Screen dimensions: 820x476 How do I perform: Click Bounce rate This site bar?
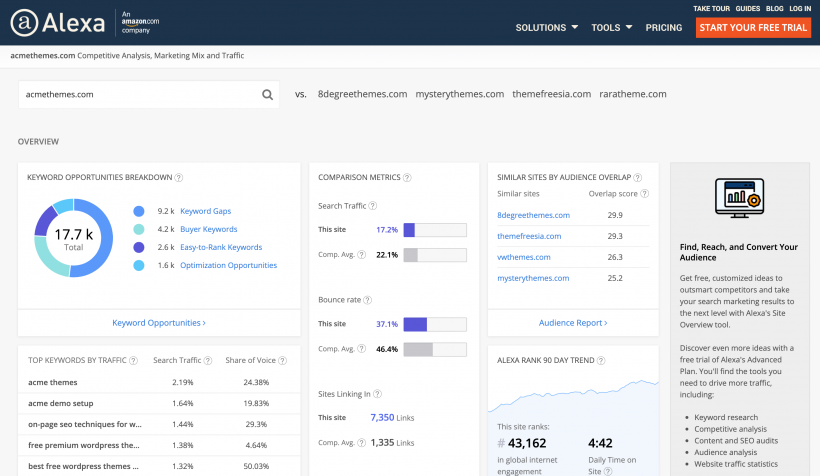pos(435,324)
